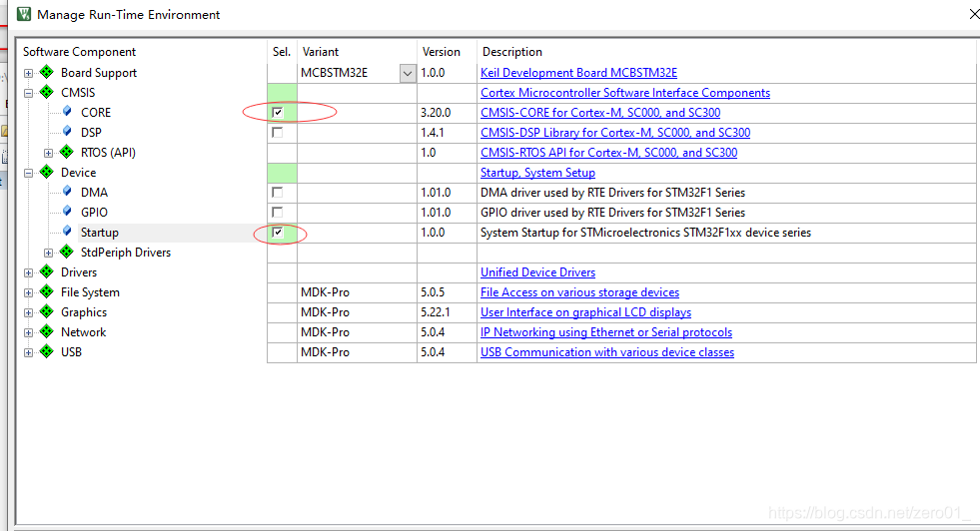Screen dimensions: 980x531
Task: Select the StdPeriph Drivers label
Action: click(x=126, y=253)
